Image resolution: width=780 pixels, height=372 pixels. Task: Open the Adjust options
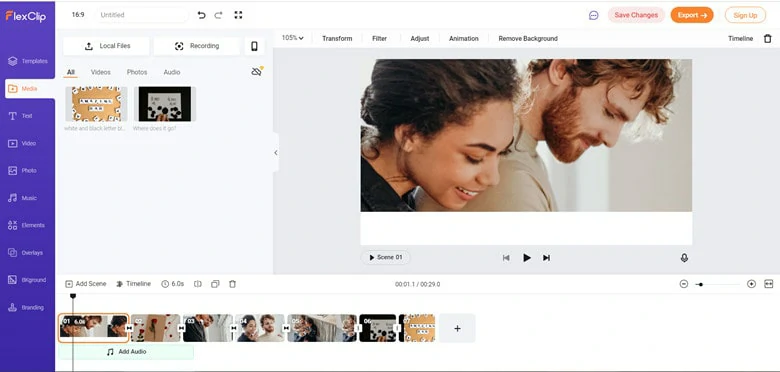point(419,38)
